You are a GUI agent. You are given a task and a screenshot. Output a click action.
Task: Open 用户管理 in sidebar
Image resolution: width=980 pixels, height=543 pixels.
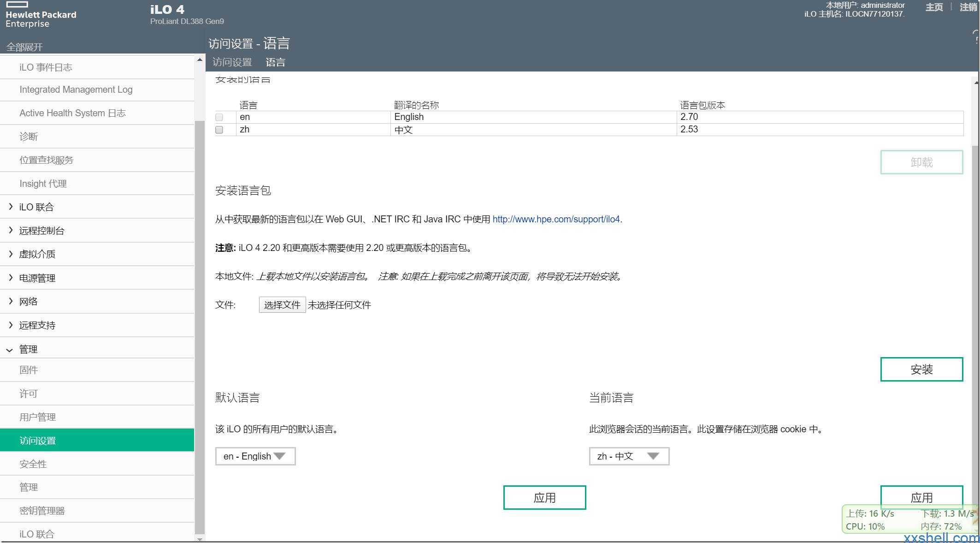click(x=97, y=417)
